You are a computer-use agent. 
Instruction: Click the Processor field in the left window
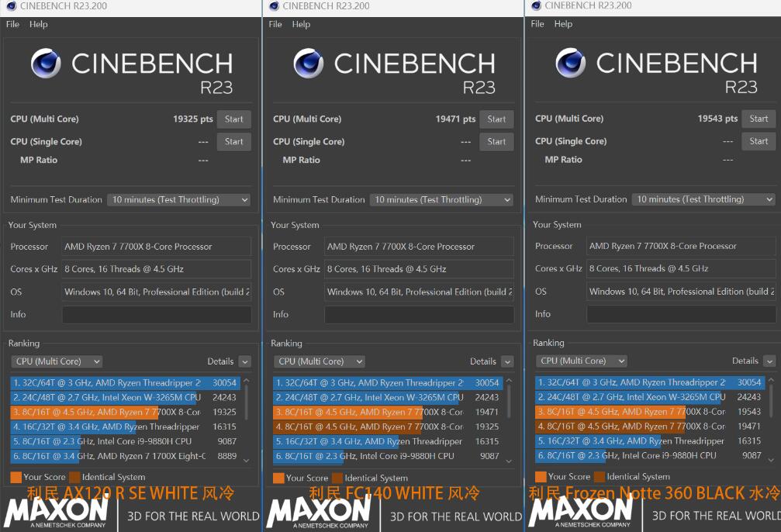click(157, 247)
